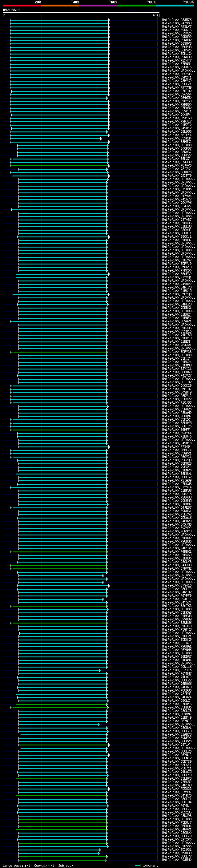This screenshot has width=197, height=868.
Task: Open hit UniRef100_C6SWV6
Action: click(x=177, y=43)
